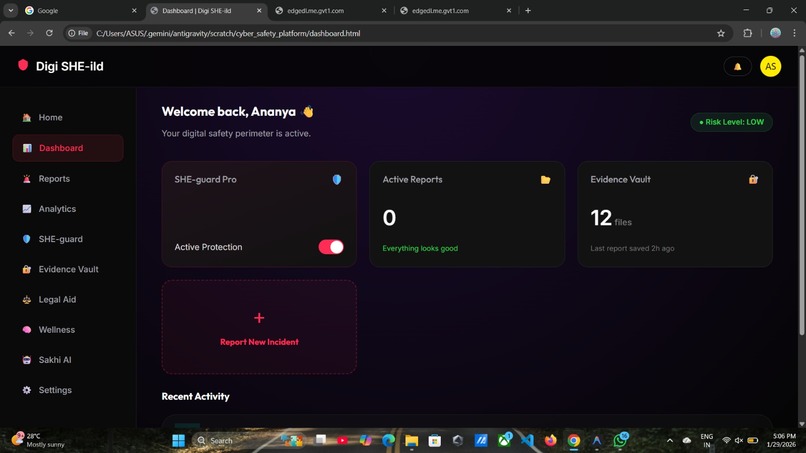Open SHE-guard from the sidebar
The height and width of the screenshot is (453, 806).
coord(68,239)
